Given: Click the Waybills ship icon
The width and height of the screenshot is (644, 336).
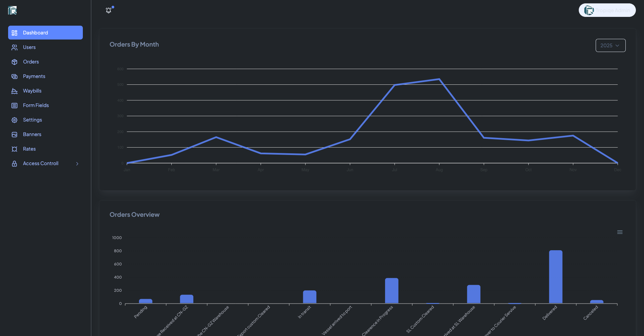Looking at the screenshot, I should (x=15, y=91).
